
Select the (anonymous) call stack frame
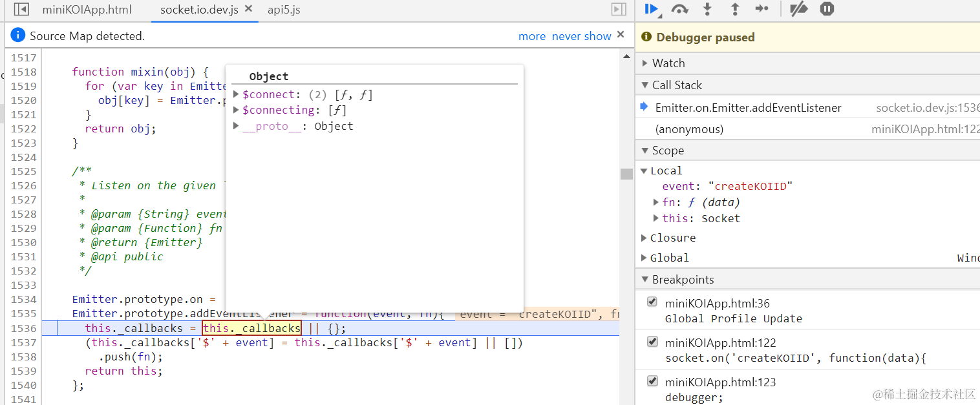(x=689, y=129)
